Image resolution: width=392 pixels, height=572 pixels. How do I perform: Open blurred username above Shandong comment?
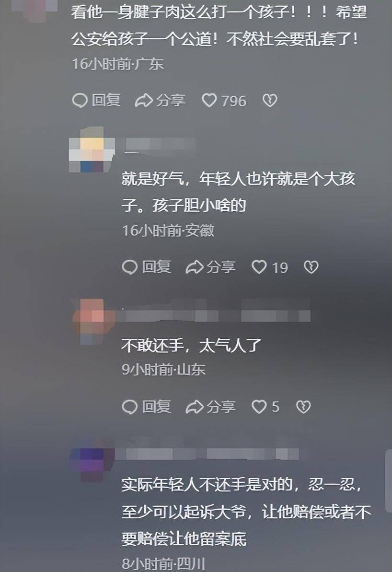click(x=216, y=315)
